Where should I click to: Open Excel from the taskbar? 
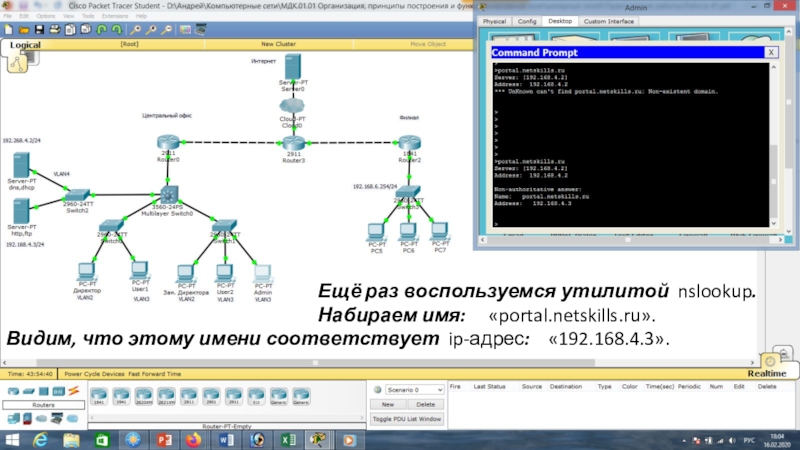288,440
